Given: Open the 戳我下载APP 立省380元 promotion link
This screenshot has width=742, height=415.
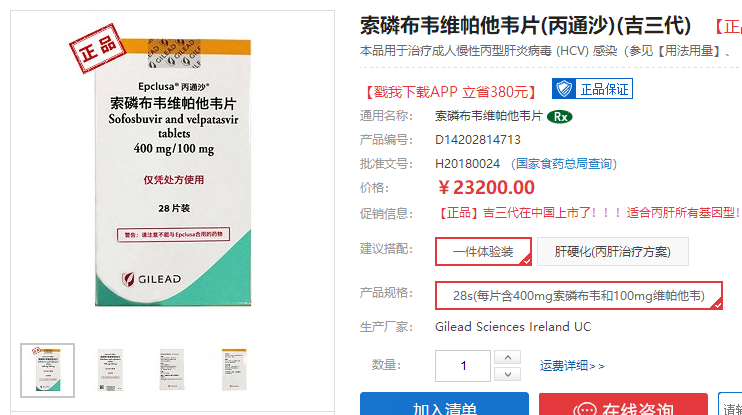Looking at the screenshot, I should point(450,91).
